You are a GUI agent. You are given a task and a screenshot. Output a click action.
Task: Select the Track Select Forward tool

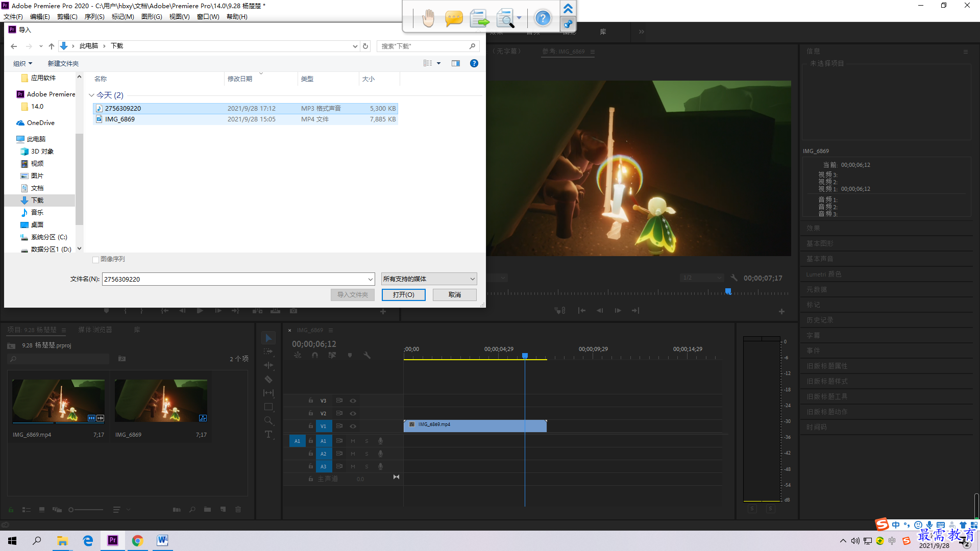pos(268,352)
